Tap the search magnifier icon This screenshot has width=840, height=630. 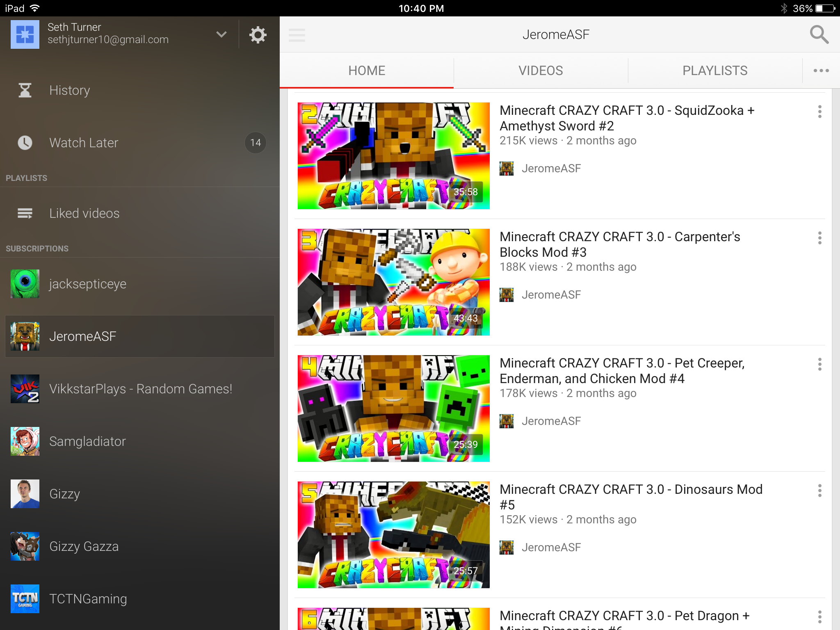click(819, 34)
